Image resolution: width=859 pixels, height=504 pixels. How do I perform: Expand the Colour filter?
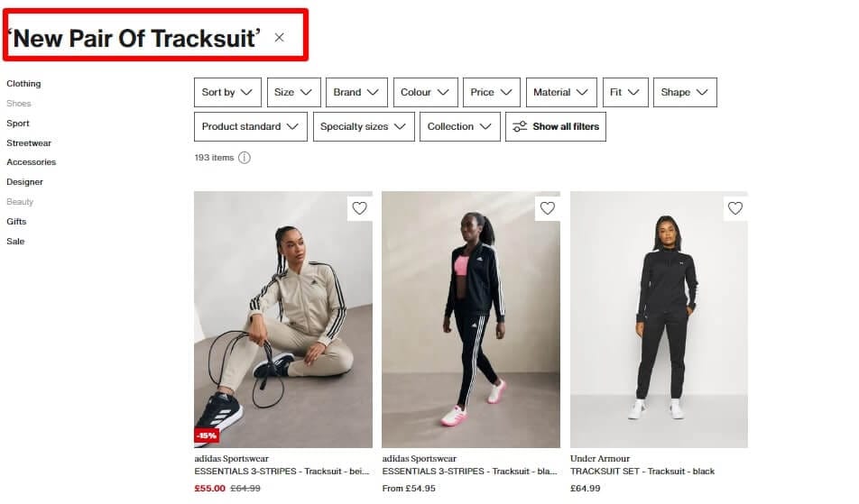point(426,93)
